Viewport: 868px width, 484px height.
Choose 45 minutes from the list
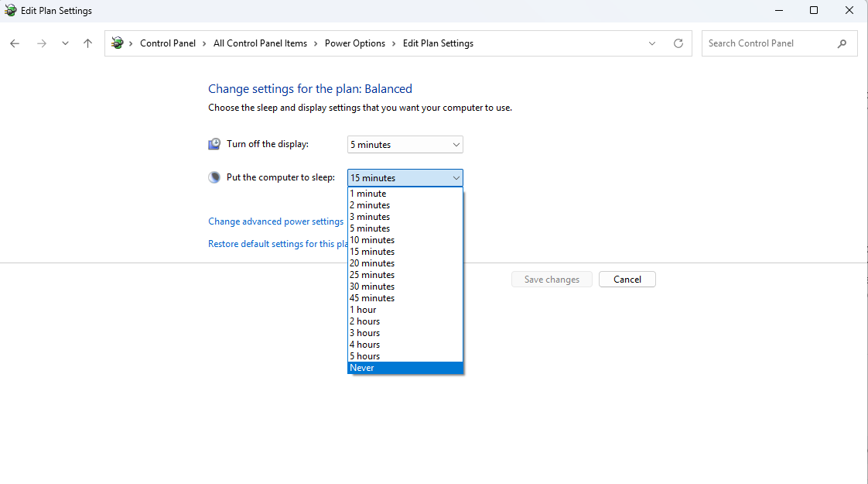coord(405,298)
